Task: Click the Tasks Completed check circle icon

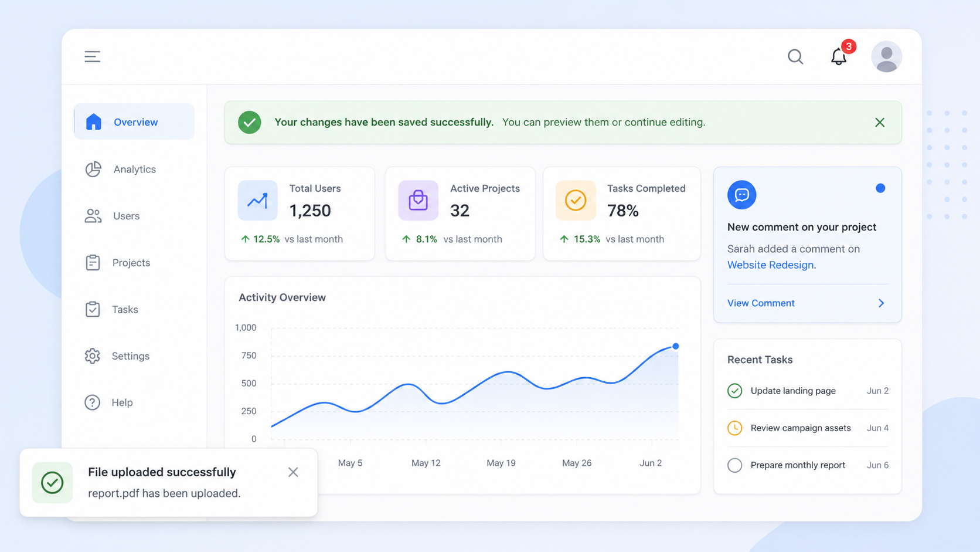Action: pos(576,201)
